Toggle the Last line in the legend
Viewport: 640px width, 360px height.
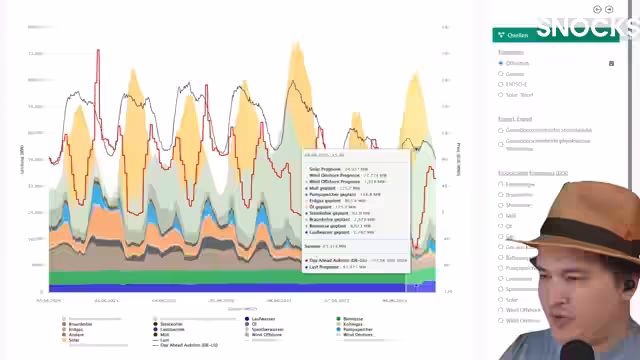coord(161,340)
